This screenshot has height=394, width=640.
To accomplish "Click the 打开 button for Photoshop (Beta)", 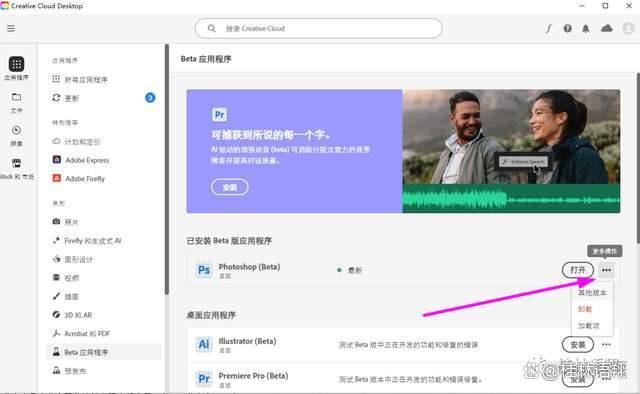I will click(578, 270).
